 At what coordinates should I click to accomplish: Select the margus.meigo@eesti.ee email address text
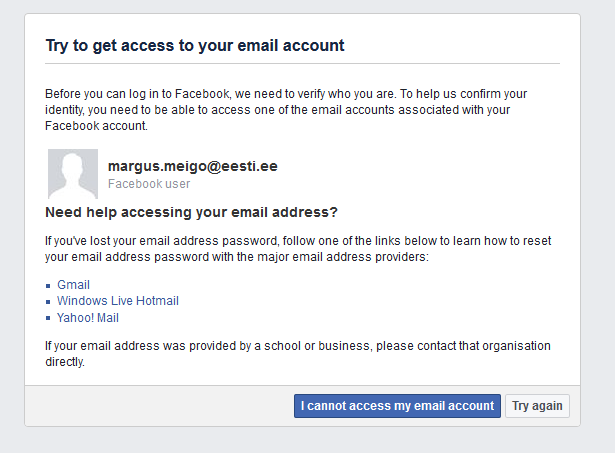point(192,166)
